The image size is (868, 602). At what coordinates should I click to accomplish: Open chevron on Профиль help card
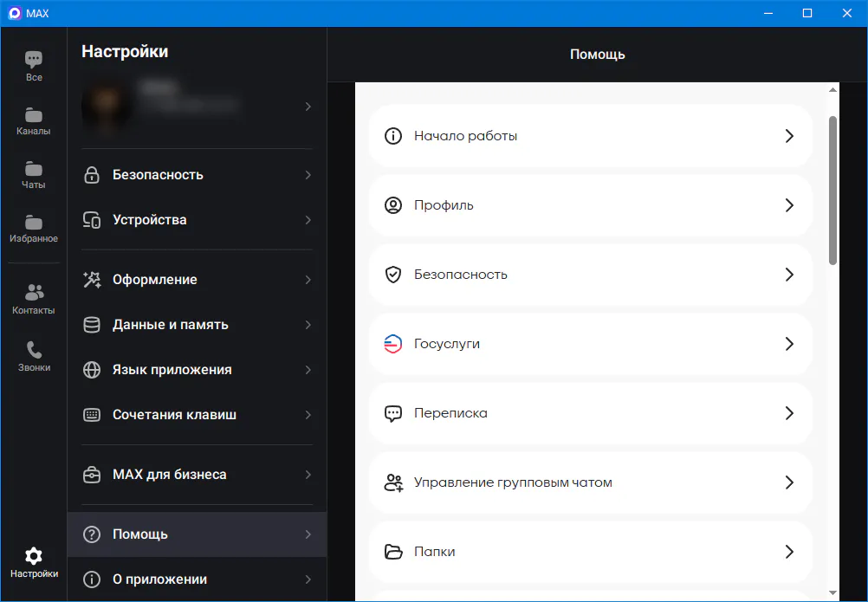coord(790,205)
